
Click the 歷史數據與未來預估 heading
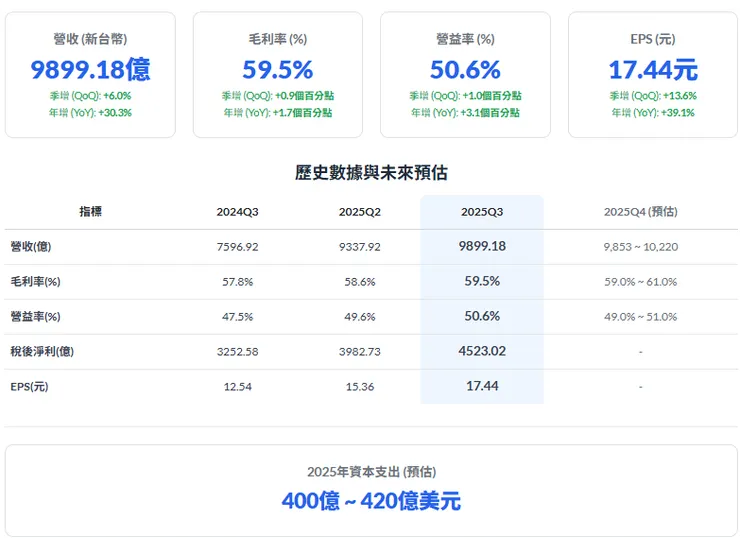371,173
